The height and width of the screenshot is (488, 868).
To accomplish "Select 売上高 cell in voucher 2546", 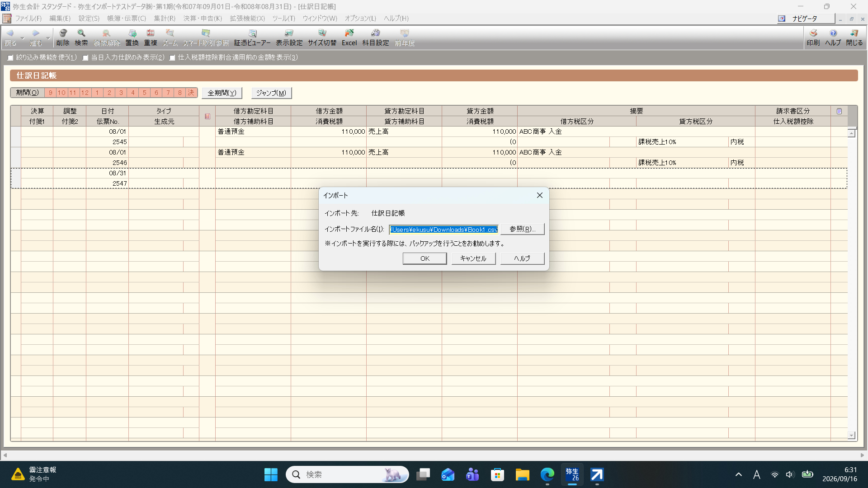I will [404, 152].
